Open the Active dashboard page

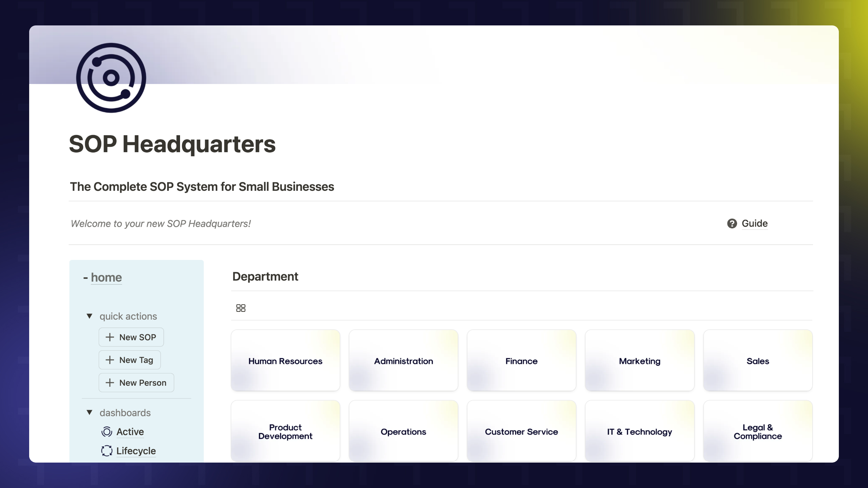[130, 432]
